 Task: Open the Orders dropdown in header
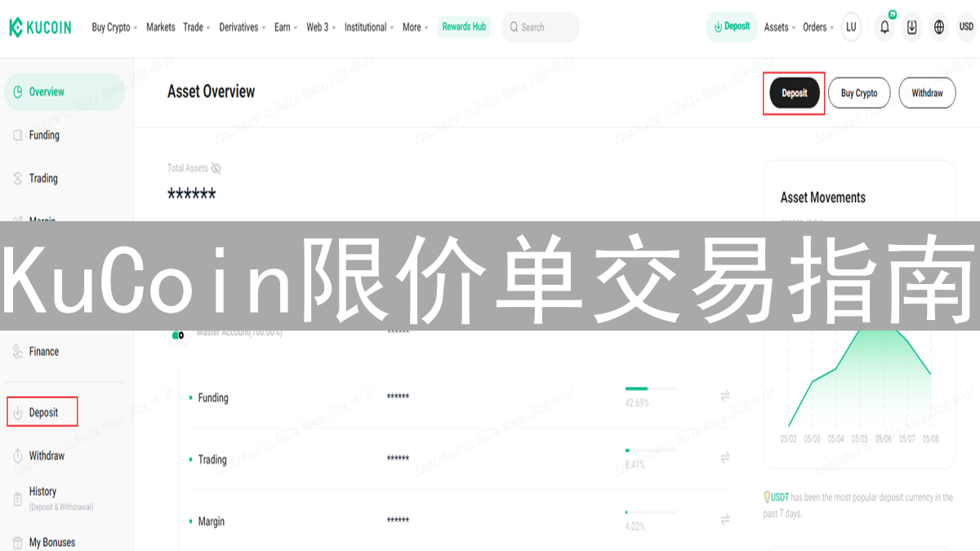coord(818,27)
